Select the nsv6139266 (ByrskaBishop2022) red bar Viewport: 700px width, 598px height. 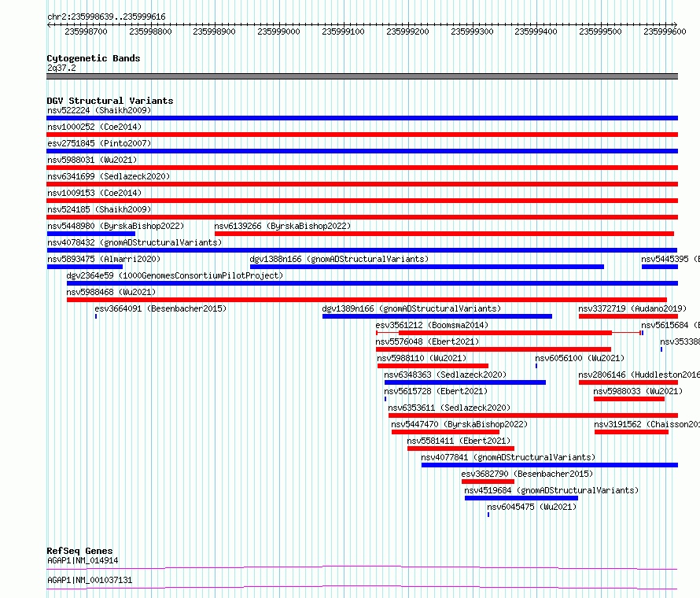pos(444,234)
